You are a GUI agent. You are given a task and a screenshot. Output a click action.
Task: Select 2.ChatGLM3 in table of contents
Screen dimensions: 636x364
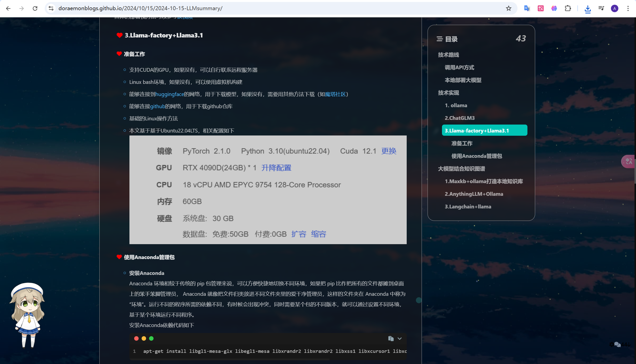pos(460,118)
